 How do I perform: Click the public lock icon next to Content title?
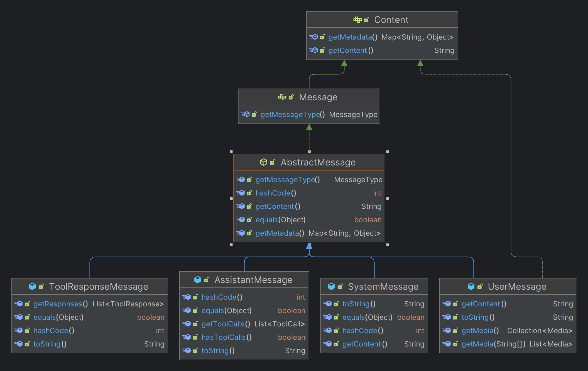pos(366,19)
